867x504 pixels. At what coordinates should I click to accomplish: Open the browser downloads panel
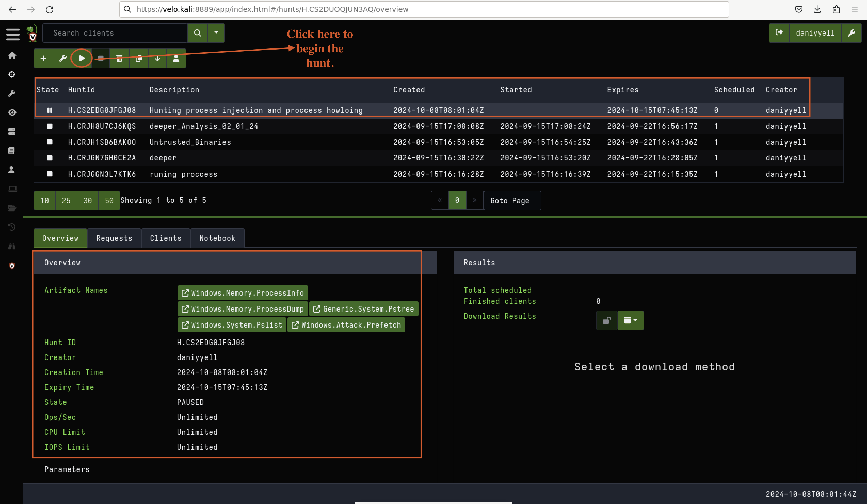(817, 9)
